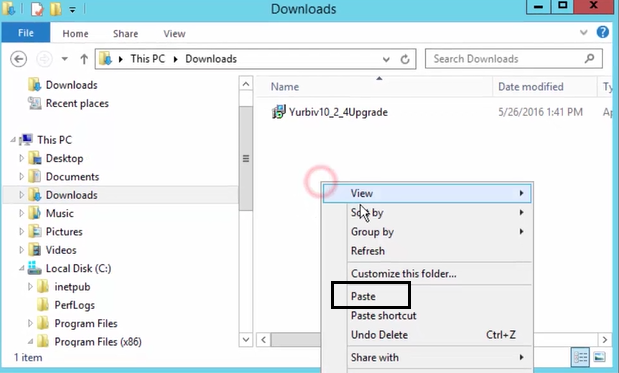This screenshot has height=373, width=619.
Task: Switch to Details view icon in status bar
Action: point(580,357)
